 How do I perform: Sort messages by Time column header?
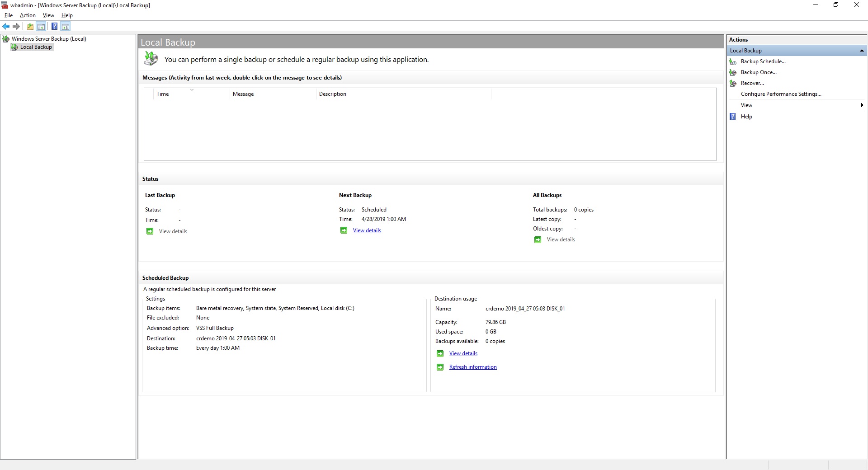tap(192, 94)
